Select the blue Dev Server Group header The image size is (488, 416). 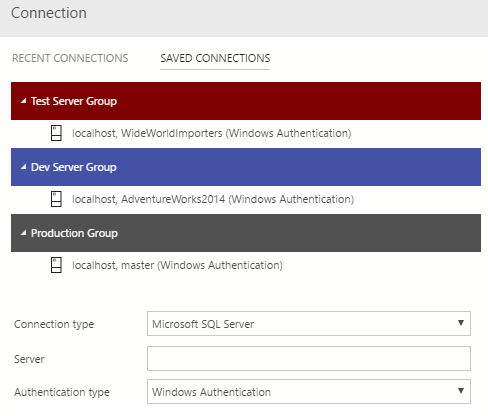click(246, 167)
